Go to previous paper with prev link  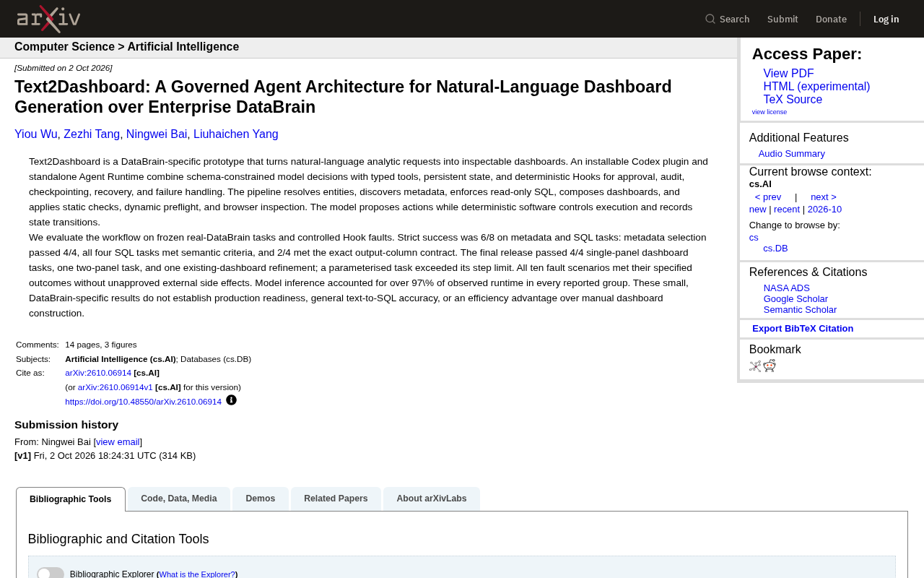pos(768,197)
